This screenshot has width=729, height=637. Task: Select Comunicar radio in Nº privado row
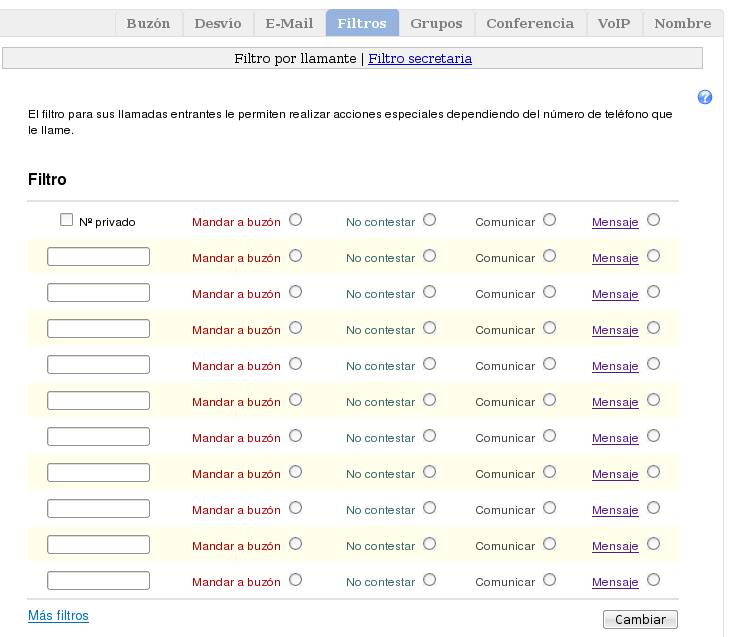549,220
